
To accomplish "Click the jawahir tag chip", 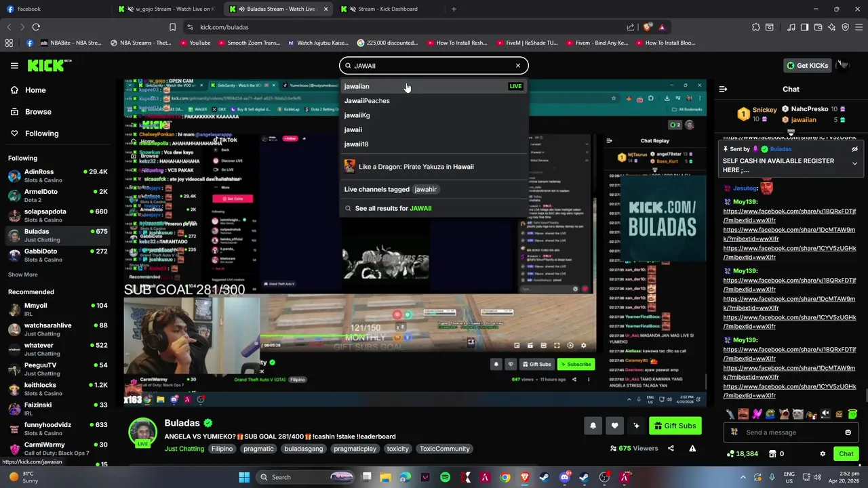I will pos(426,189).
